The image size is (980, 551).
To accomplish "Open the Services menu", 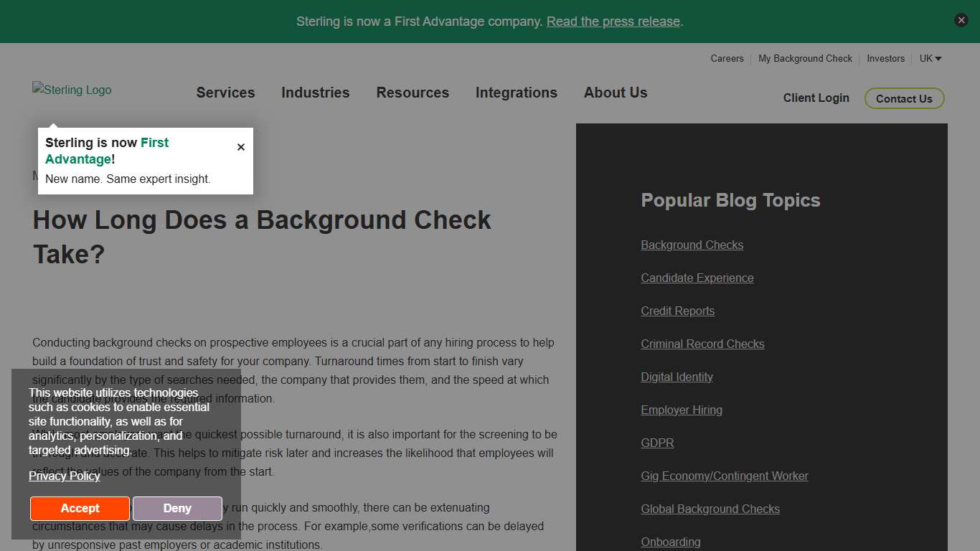I will (225, 93).
